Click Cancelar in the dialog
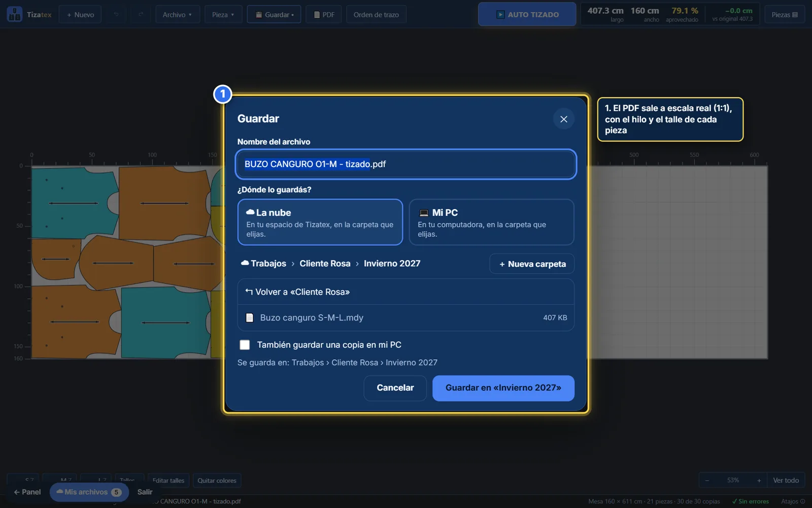 click(x=395, y=388)
